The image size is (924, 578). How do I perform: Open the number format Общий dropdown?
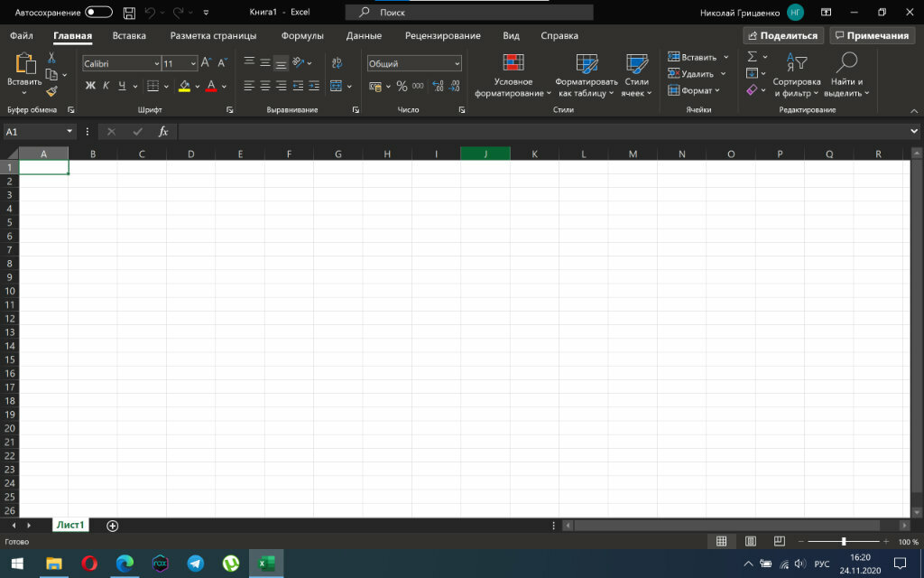[x=457, y=64]
